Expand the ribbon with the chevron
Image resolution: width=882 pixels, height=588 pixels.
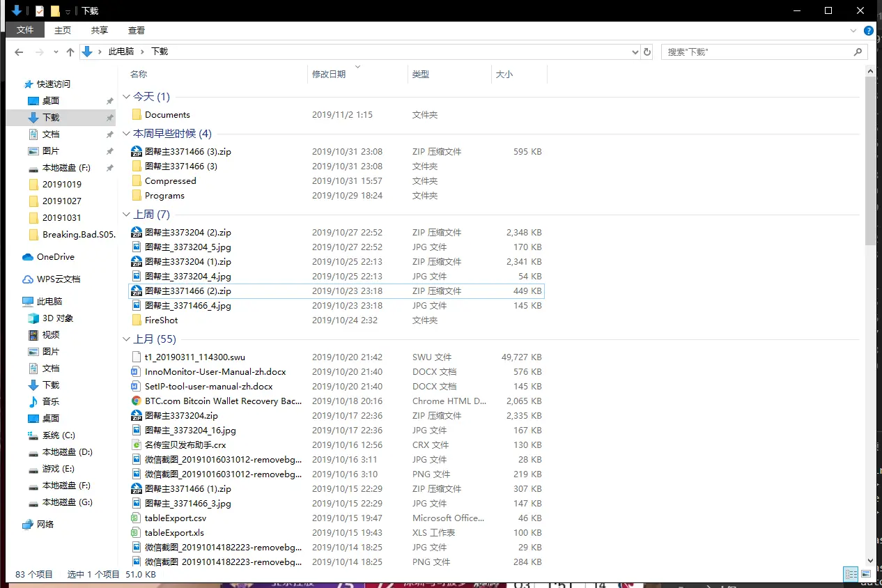[x=853, y=31]
